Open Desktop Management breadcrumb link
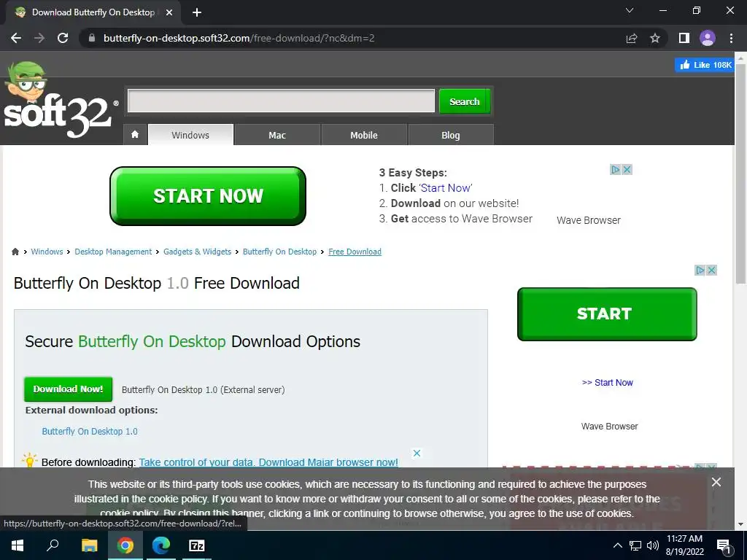 113,252
